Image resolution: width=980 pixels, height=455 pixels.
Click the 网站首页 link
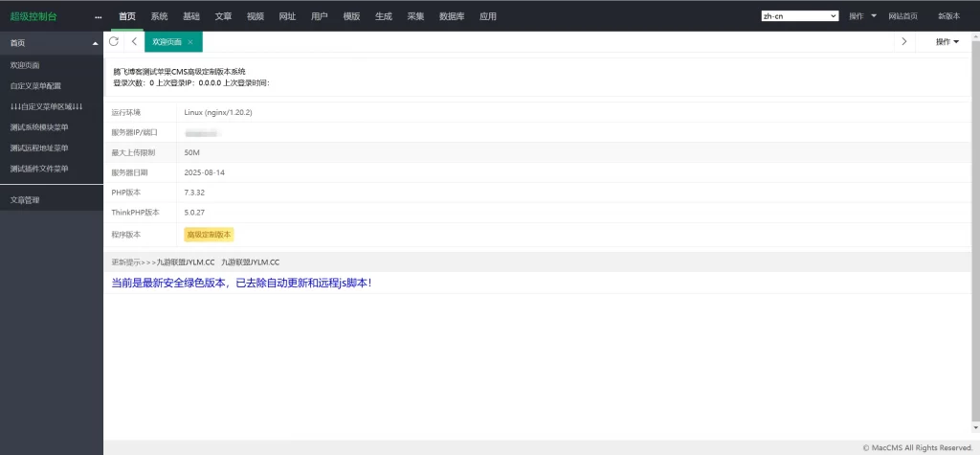[x=902, y=16]
